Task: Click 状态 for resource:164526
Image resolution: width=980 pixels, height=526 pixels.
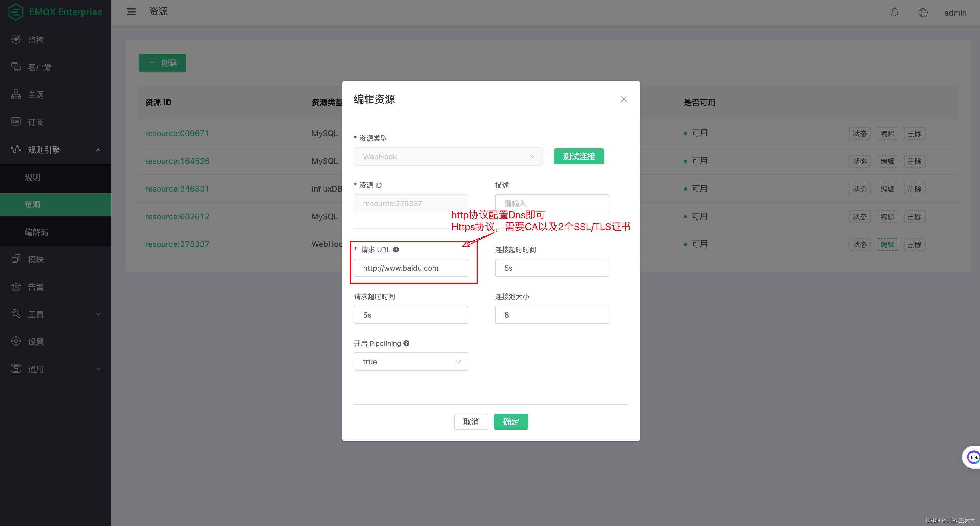Action: click(860, 161)
